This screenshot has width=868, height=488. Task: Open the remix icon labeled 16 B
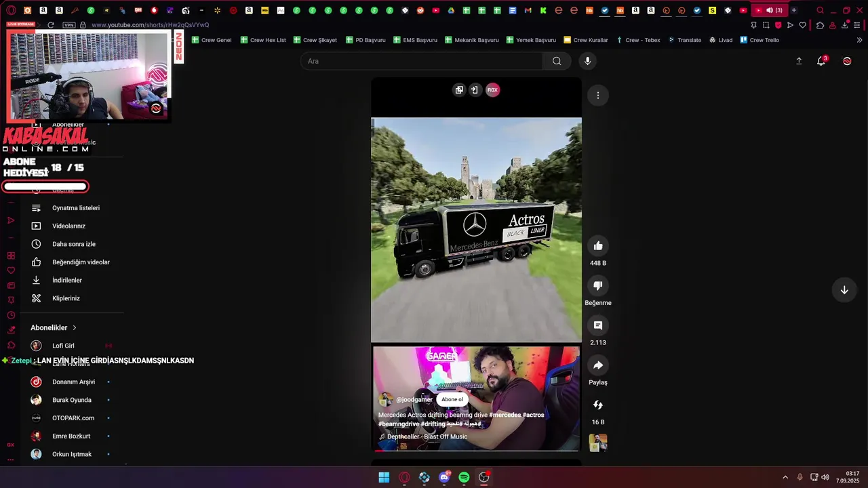598,405
